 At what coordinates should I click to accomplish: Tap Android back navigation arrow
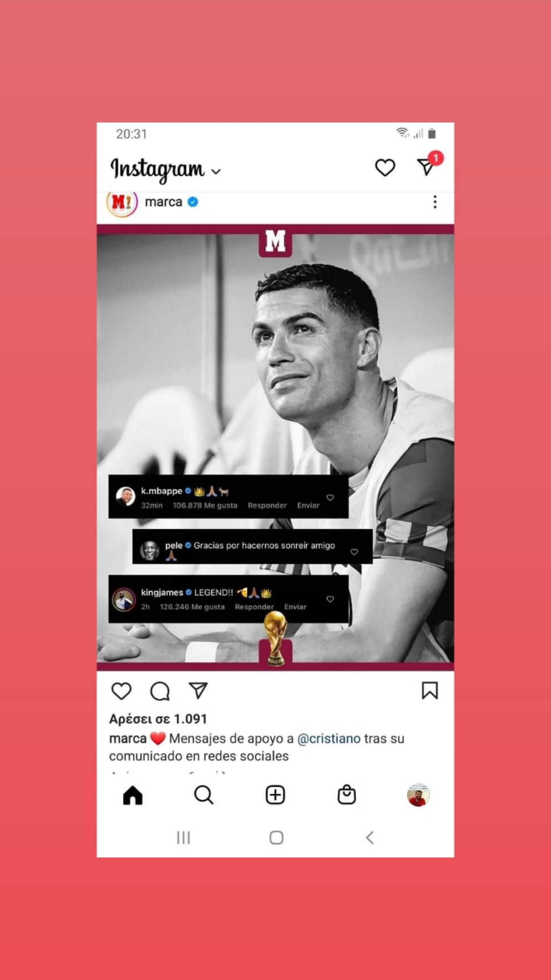(x=369, y=838)
